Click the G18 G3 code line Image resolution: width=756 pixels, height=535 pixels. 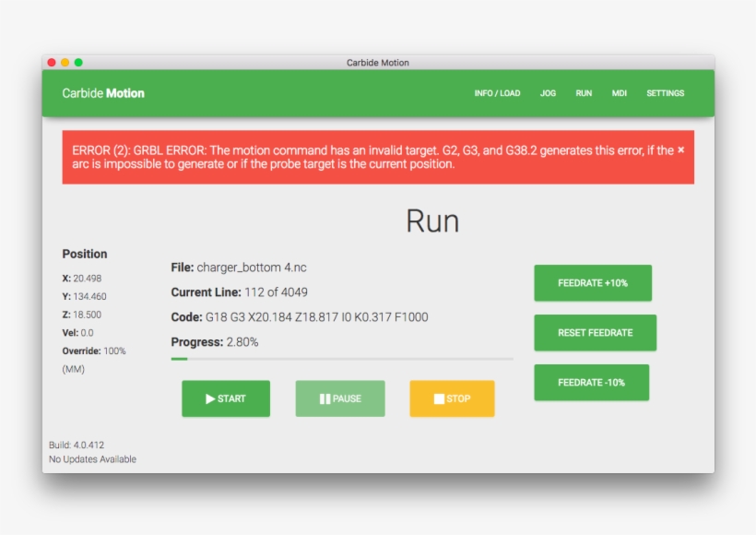(316, 317)
